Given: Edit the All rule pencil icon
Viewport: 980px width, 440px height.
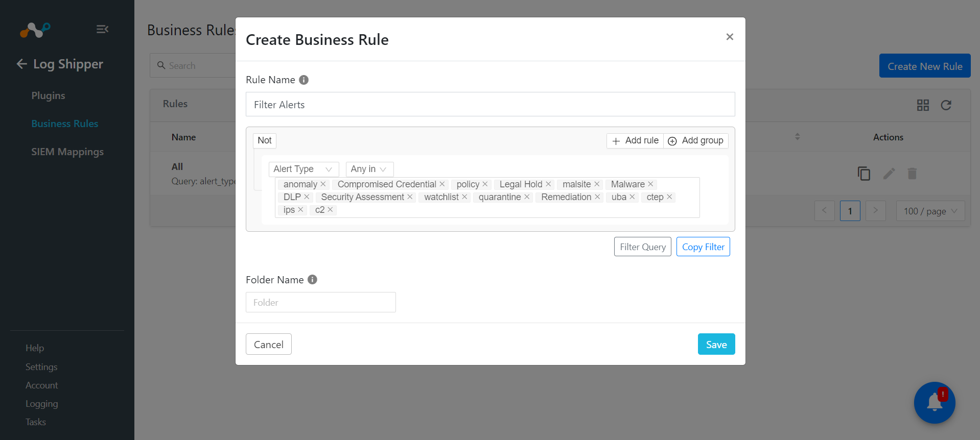Looking at the screenshot, I should (x=889, y=174).
